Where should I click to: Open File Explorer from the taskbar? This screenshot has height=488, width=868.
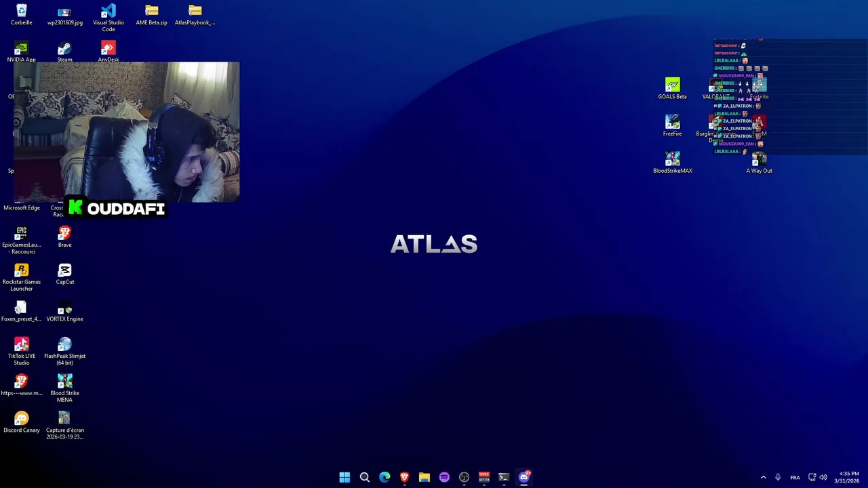(424, 477)
